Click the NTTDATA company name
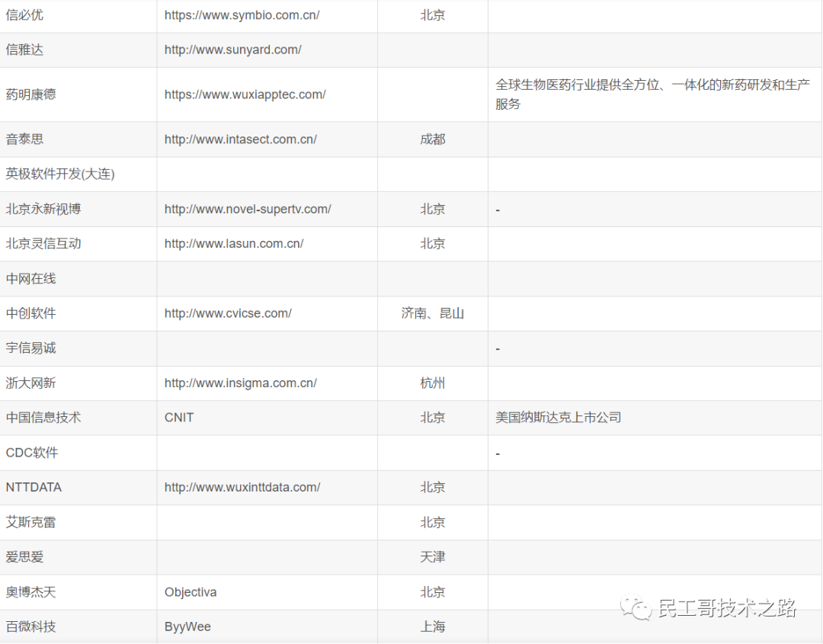 34,488
